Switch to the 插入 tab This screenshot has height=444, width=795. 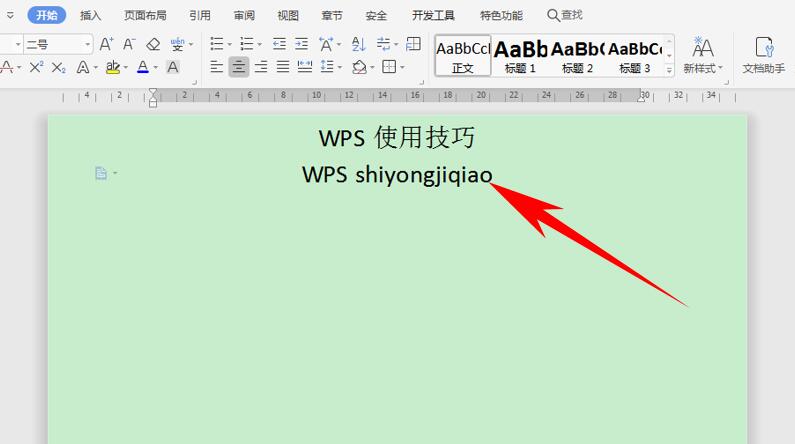(x=91, y=16)
